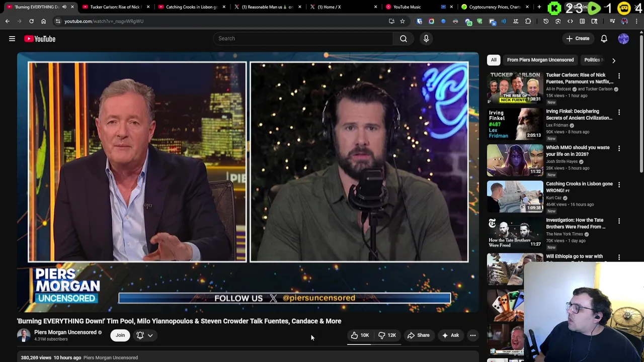
Task: Open the YouTube guide hamburger menu
Action: (12, 39)
